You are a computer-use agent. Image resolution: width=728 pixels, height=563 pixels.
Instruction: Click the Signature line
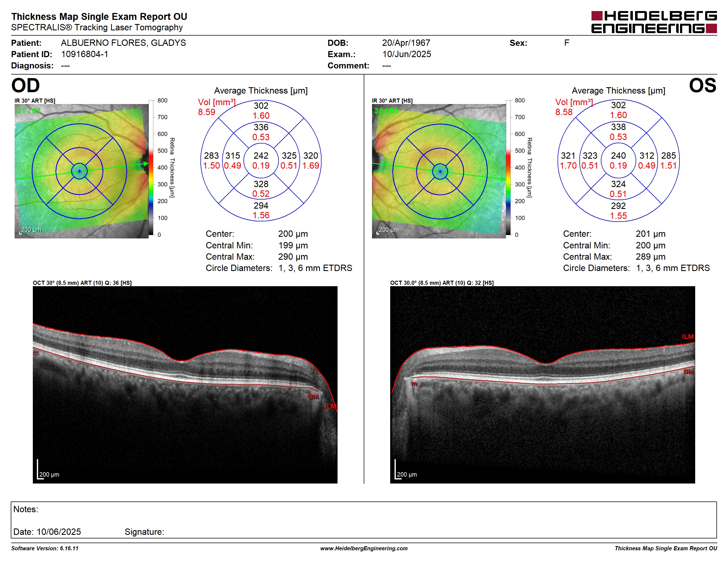[x=144, y=532]
